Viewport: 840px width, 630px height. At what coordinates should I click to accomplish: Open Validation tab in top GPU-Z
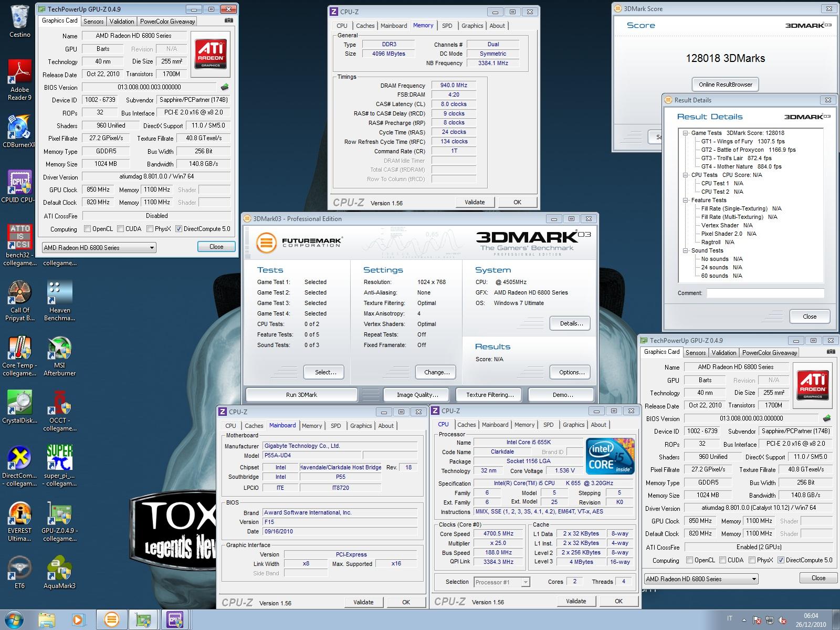(122, 22)
